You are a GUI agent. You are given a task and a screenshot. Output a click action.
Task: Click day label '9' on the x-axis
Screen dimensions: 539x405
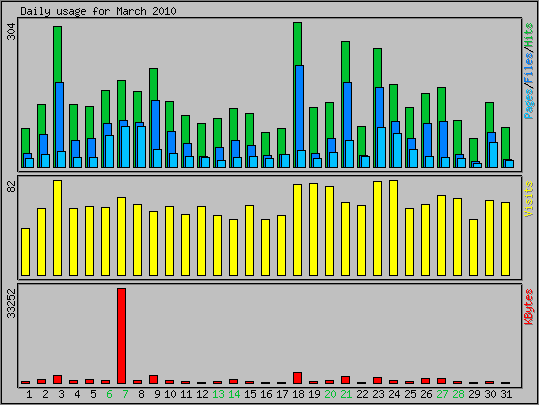(x=157, y=394)
